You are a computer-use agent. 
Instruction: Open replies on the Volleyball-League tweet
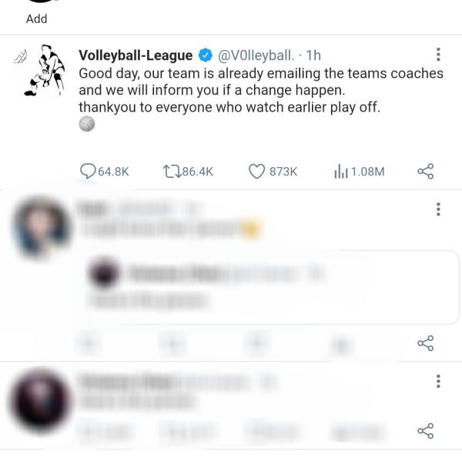coord(105,172)
